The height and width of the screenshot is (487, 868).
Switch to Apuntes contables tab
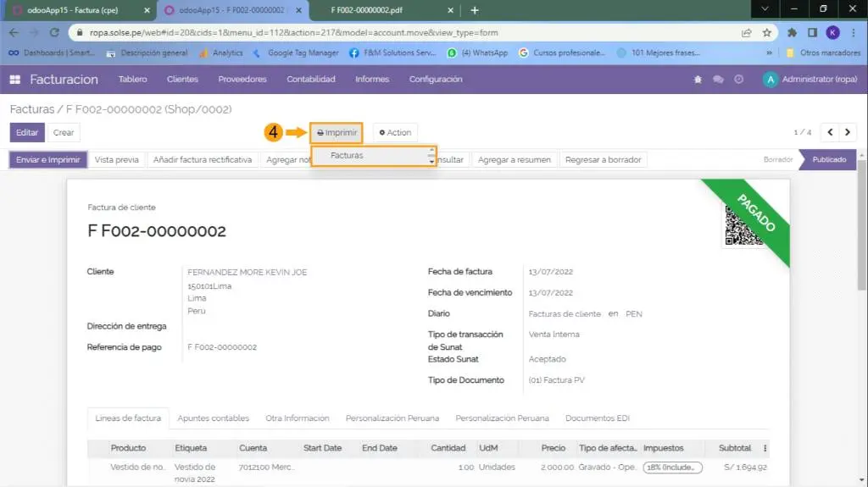click(213, 418)
